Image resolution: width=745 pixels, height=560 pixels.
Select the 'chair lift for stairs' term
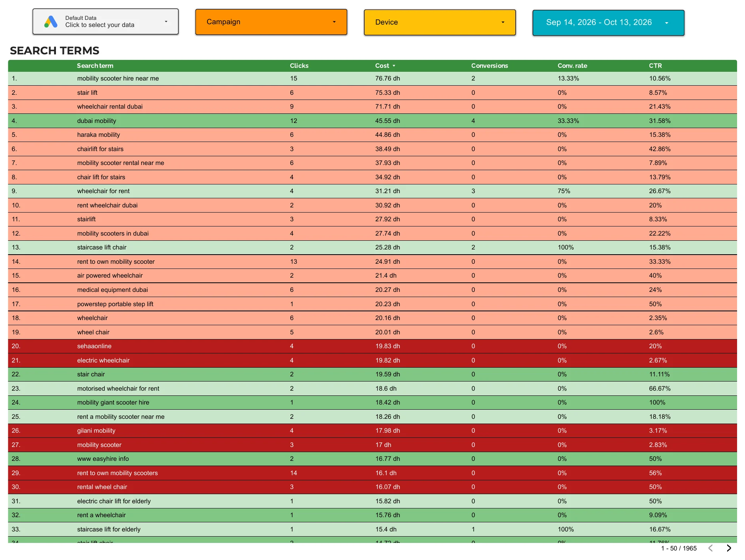(x=101, y=177)
